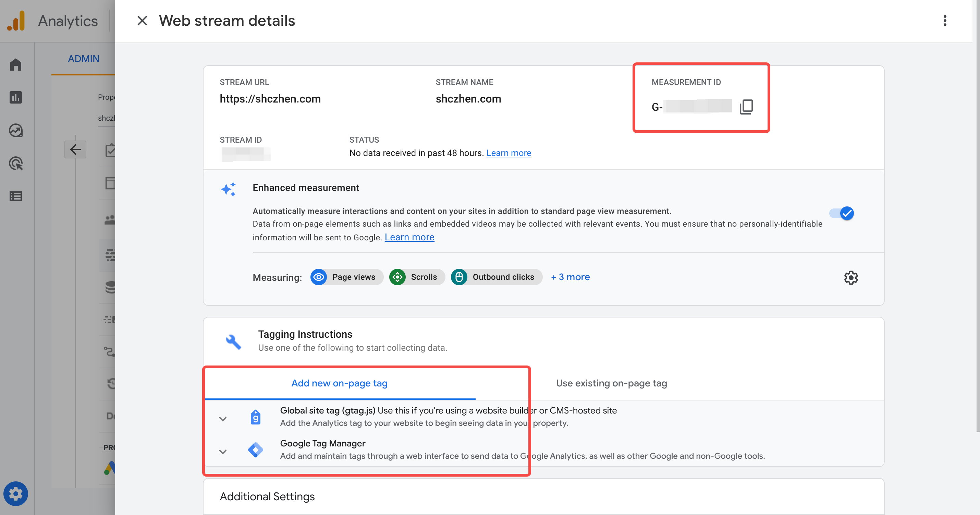Image resolution: width=980 pixels, height=515 pixels.
Task: Select the Add new on-page tag tab
Action: [x=339, y=383]
